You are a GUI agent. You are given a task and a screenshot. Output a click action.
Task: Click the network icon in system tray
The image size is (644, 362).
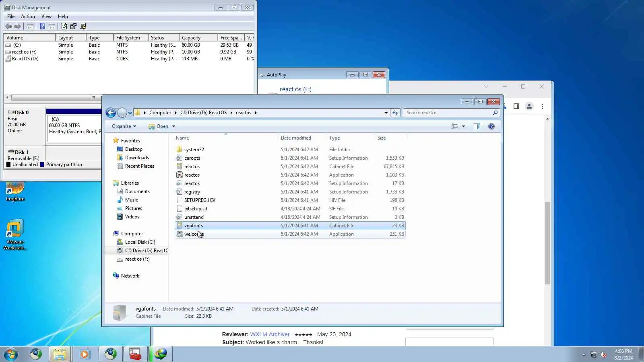tap(594, 354)
